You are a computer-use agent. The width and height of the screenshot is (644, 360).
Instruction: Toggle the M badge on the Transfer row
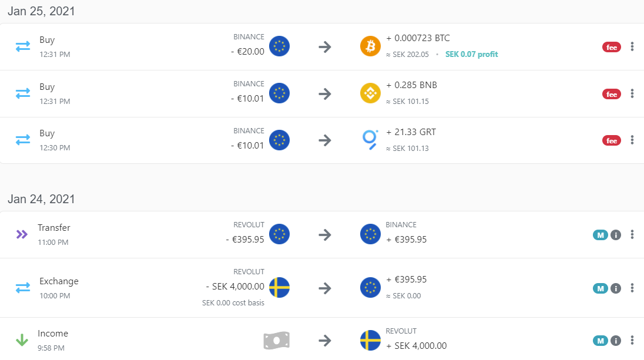pos(601,234)
